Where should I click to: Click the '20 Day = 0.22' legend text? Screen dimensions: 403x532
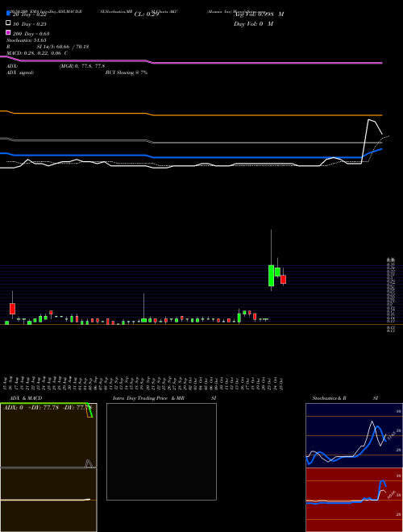tap(29, 15)
